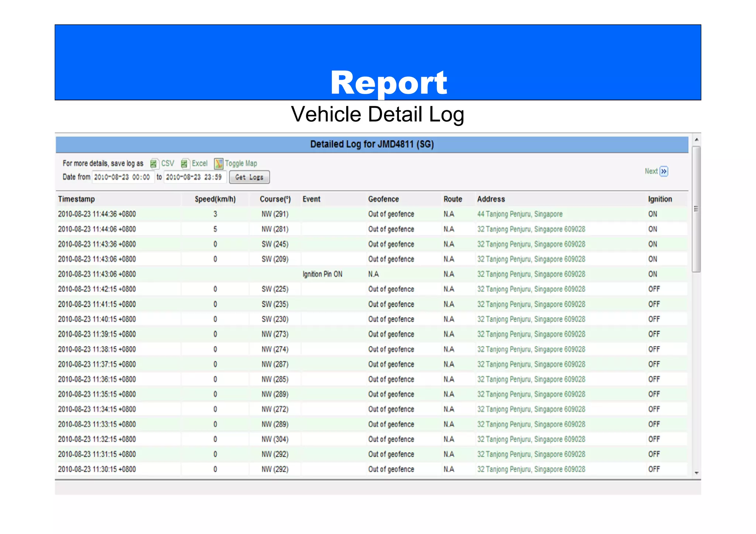Select timestamp 2010-08-23 11:36:15 +0800

click(x=97, y=379)
